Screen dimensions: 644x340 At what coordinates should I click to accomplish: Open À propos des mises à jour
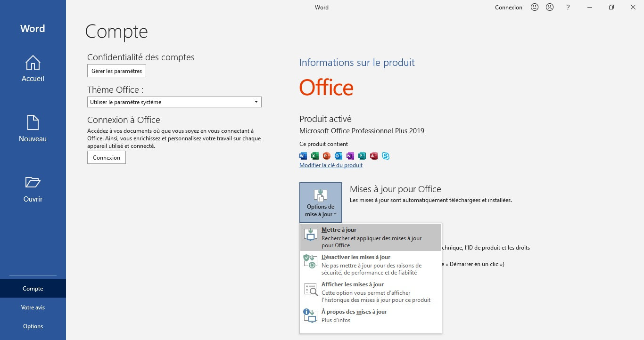click(371, 316)
